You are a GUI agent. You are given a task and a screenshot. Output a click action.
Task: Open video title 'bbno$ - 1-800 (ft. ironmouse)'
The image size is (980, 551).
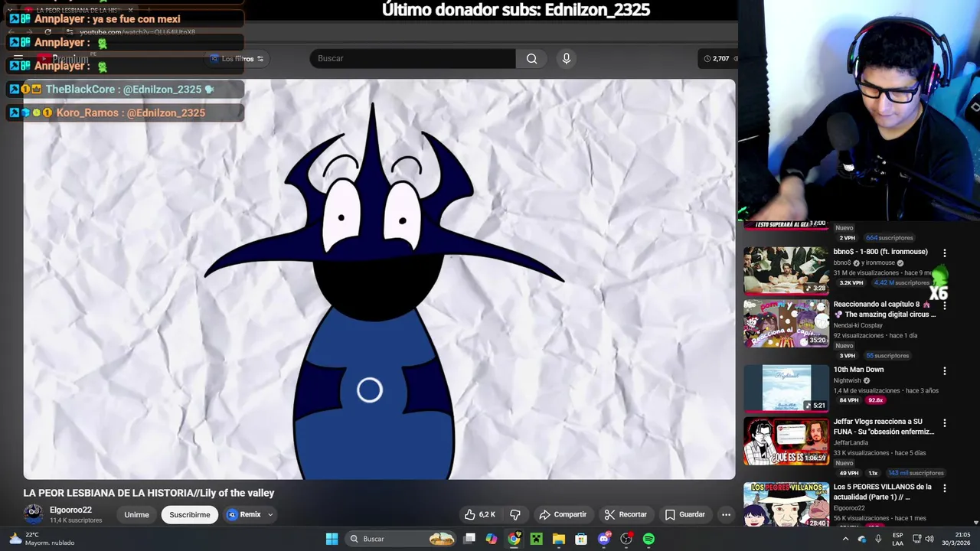[880, 252]
